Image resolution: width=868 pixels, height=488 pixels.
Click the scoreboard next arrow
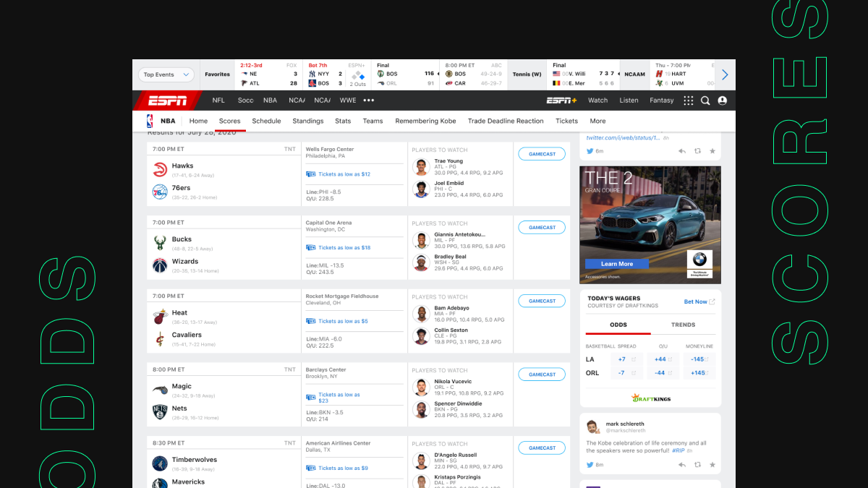(725, 74)
